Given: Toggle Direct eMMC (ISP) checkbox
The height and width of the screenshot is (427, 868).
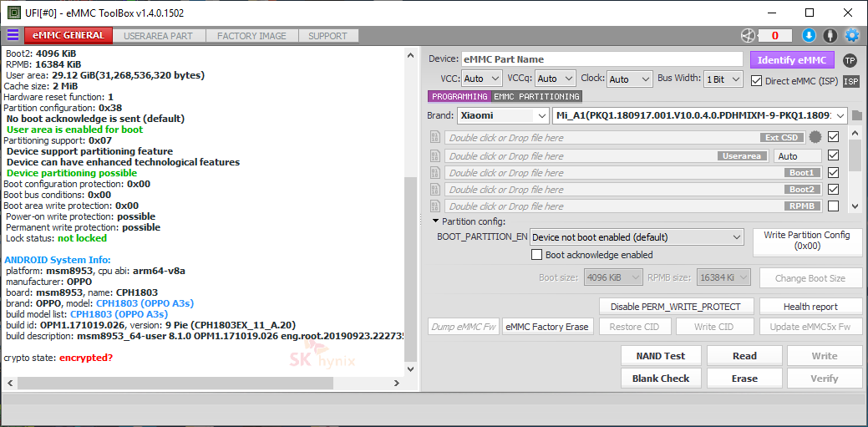Looking at the screenshot, I should click(x=756, y=81).
